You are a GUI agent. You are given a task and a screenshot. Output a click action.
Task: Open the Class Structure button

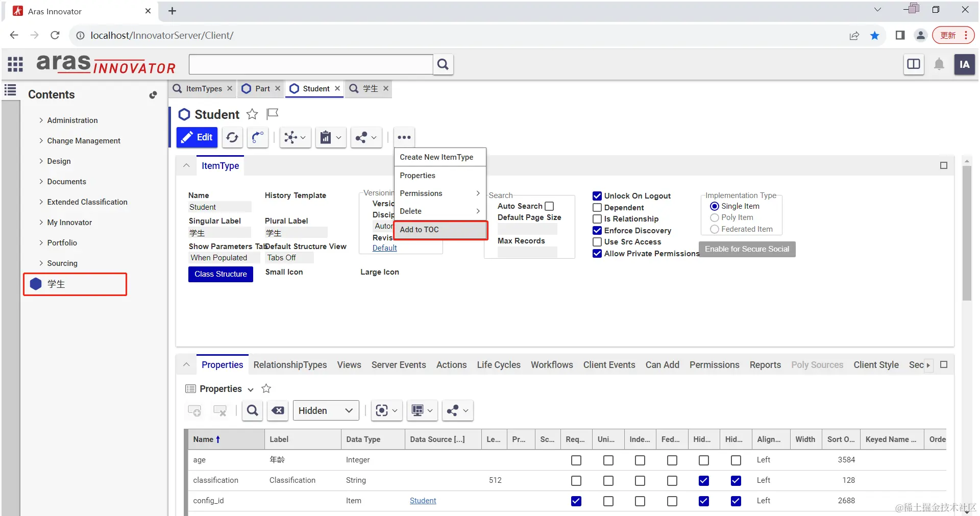(x=220, y=274)
